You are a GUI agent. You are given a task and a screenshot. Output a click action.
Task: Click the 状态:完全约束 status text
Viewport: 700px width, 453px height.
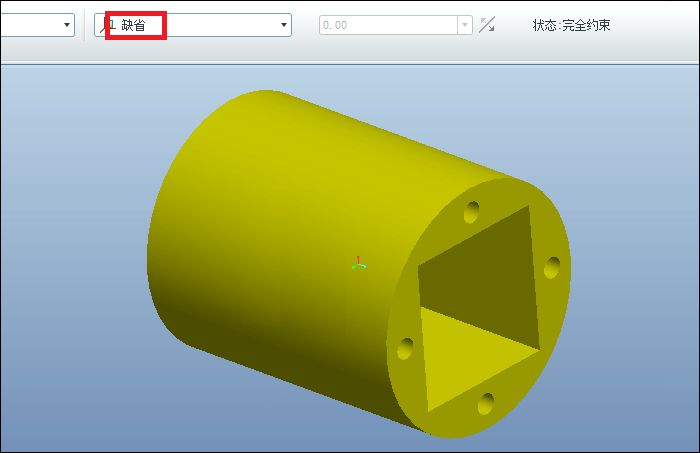tap(571, 25)
